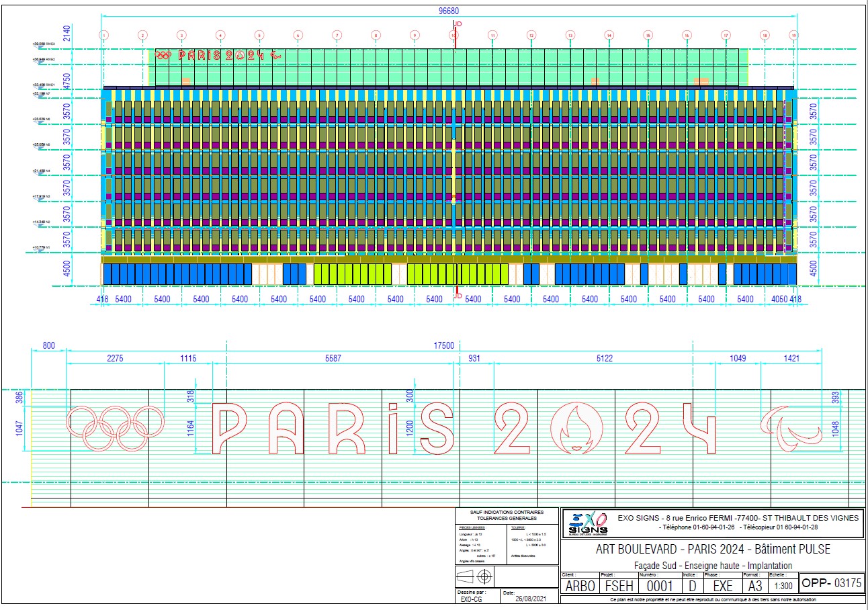
Task: Click the 931 gap dimension
Action: point(474,358)
